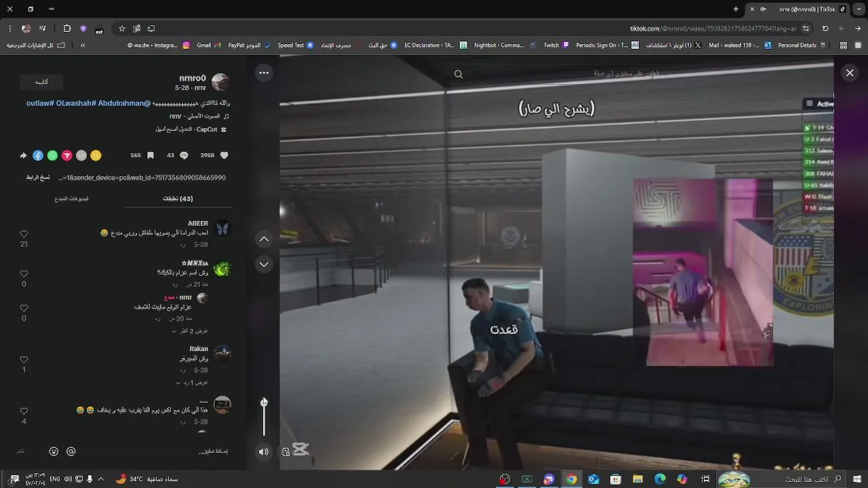The height and width of the screenshot is (488, 868).
Task: Click the CapCut logo overlay on video
Action: tap(301, 449)
